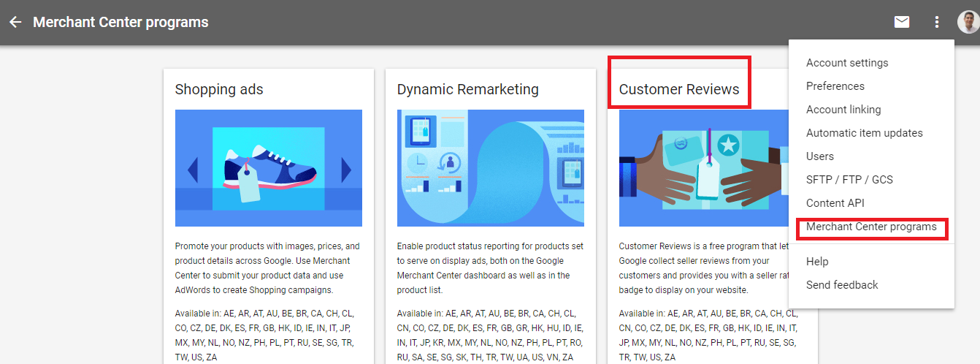Open the mail notifications icon
Screen dimensions: 980x364
[902, 22]
